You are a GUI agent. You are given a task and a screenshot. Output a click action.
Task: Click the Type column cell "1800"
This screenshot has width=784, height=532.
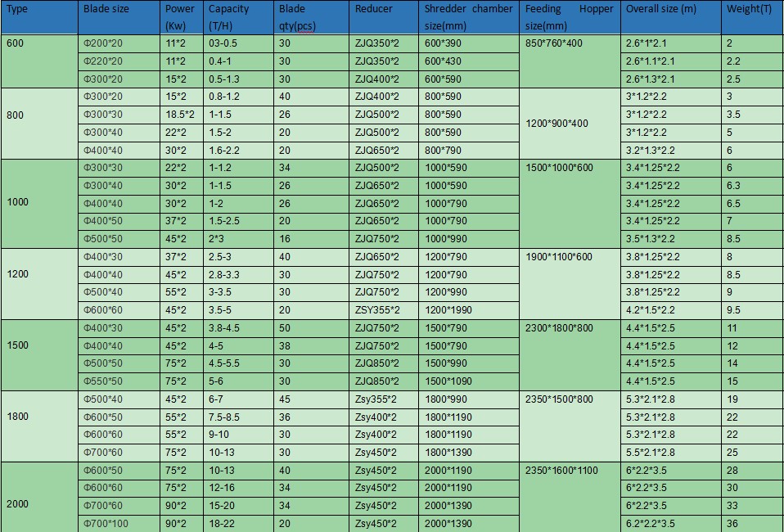[39, 426]
